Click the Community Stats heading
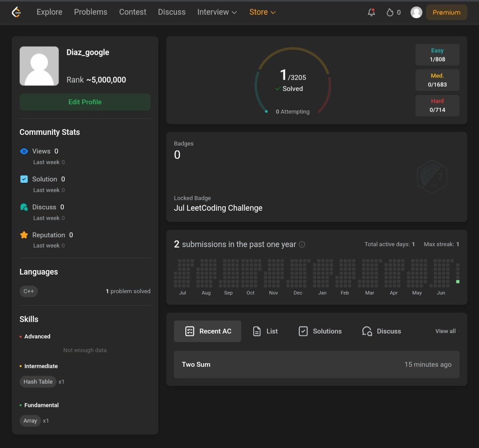This screenshot has height=448, width=479. tap(50, 132)
